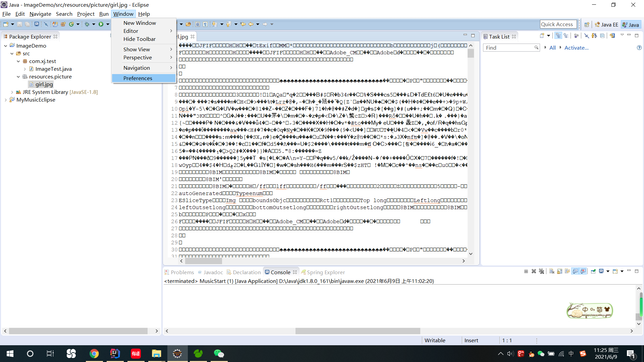
Task: Disable Show Console When Standard Out Changes
Action: point(576,271)
